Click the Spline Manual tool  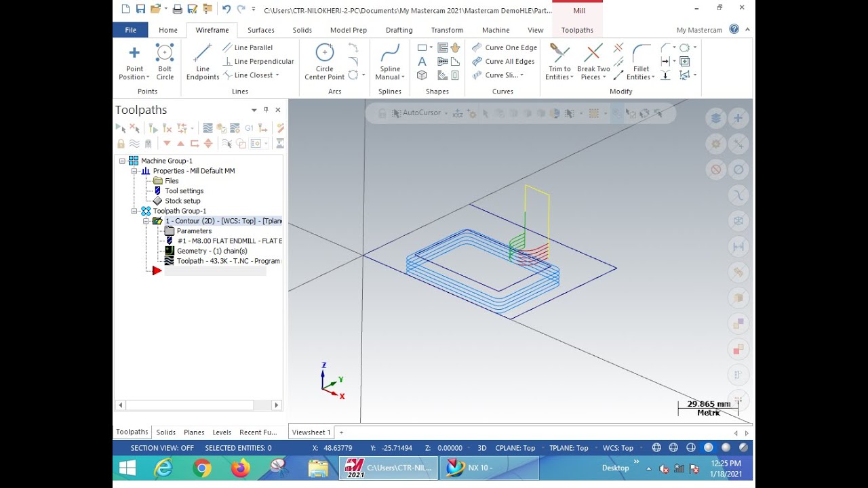click(x=390, y=62)
